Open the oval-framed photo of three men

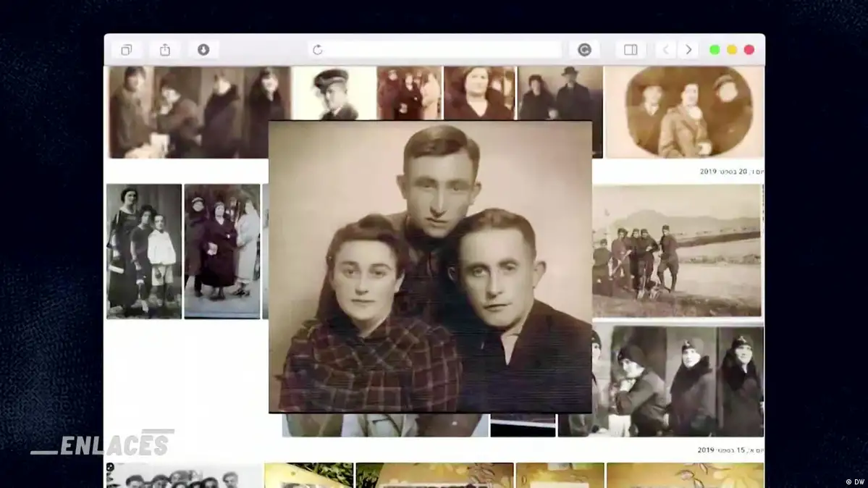coord(684,112)
